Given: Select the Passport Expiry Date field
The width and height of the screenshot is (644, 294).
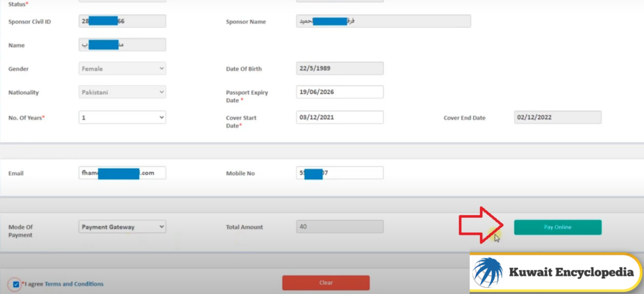Looking at the screenshot, I should (340, 92).
